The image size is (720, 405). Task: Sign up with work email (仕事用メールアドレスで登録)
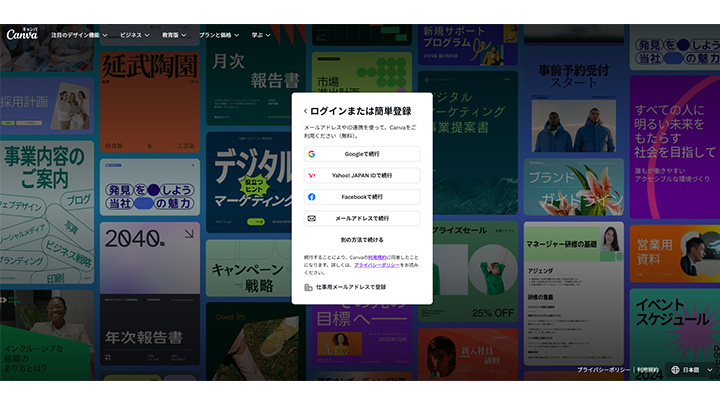pos(345,287)
